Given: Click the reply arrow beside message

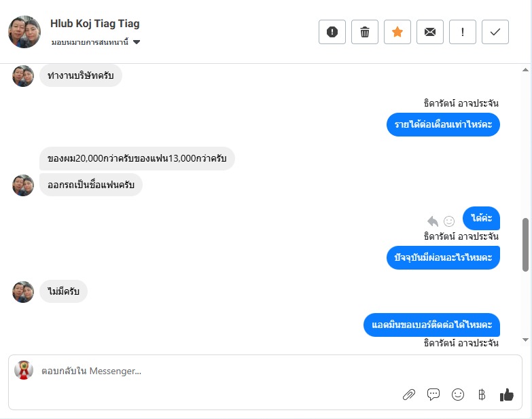Looking at the screenshot, I should (x=433, y=221).
